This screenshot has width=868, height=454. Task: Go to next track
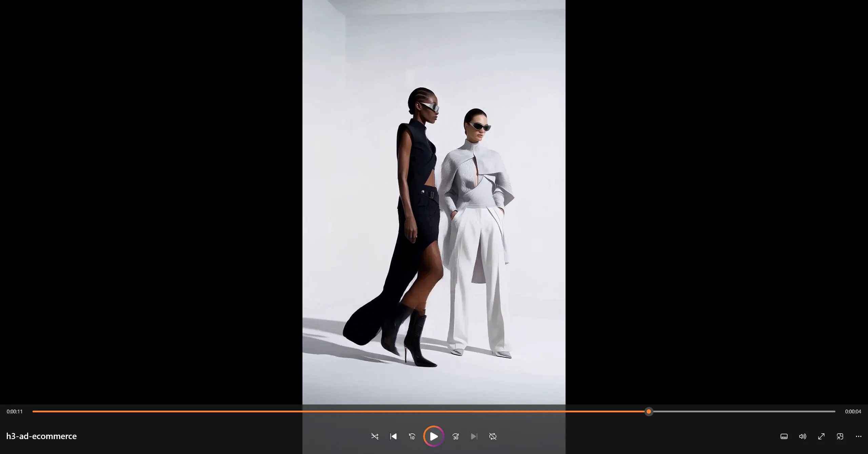474,436
